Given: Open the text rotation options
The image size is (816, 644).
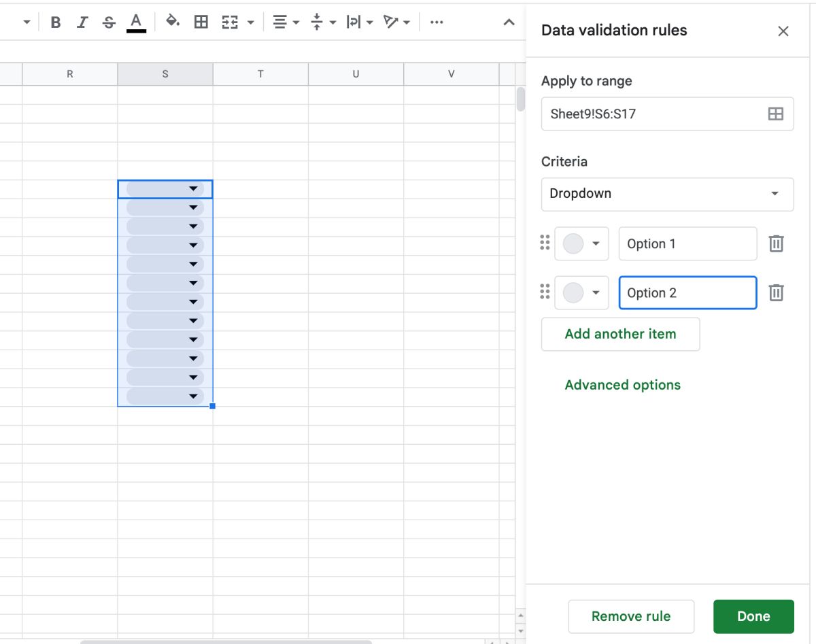Looking at the screenshot, I should [396, 22].
